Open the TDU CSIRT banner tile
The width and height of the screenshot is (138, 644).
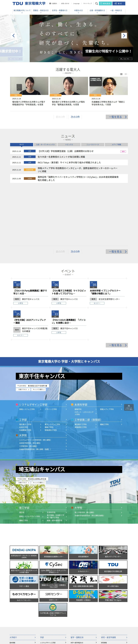pos(54,582)
